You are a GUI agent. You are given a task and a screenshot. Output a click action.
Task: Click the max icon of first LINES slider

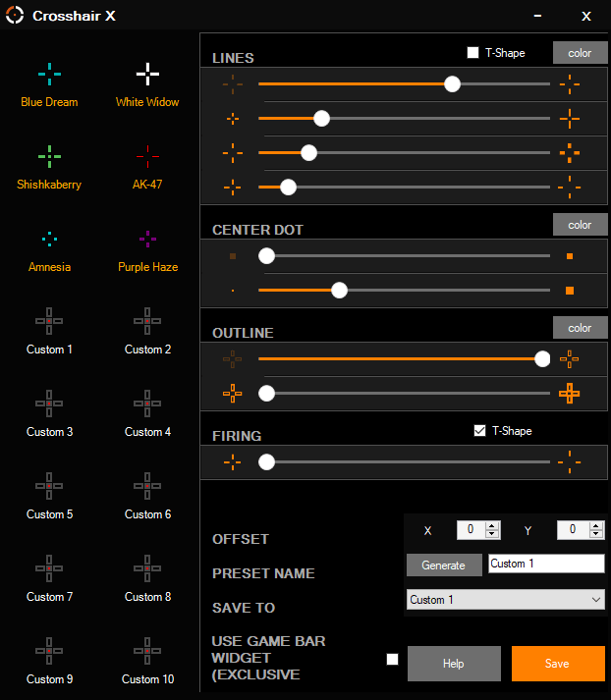click(x=570, y=83)
